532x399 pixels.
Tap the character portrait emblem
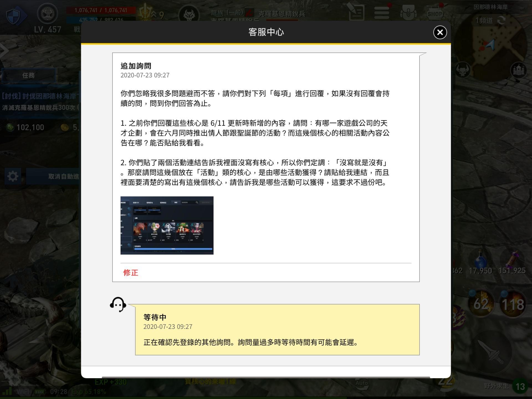[47, 14]
